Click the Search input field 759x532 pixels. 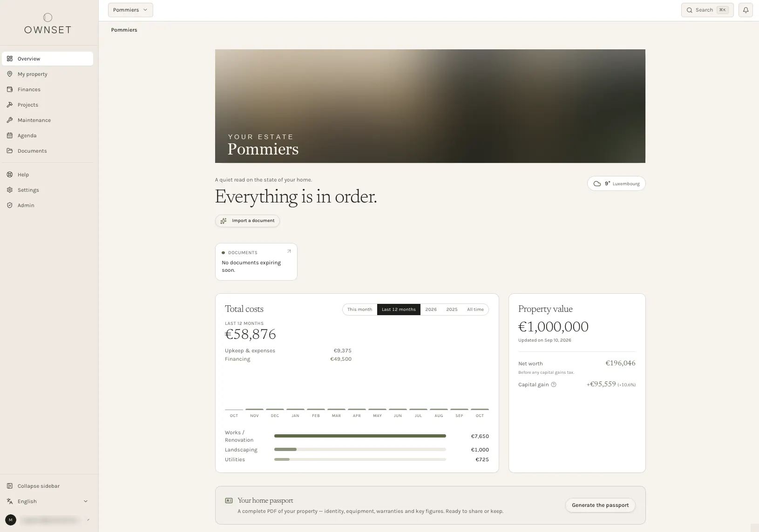[707, 10]
